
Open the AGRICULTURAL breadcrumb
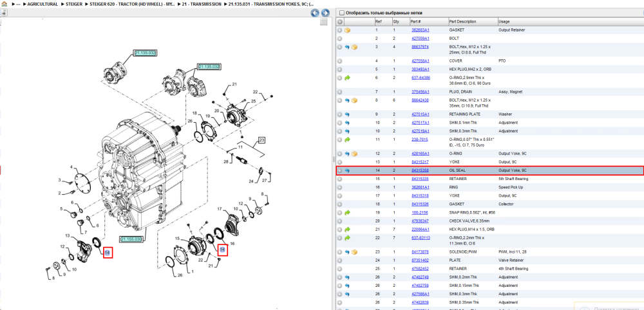(x=43, y=4)
